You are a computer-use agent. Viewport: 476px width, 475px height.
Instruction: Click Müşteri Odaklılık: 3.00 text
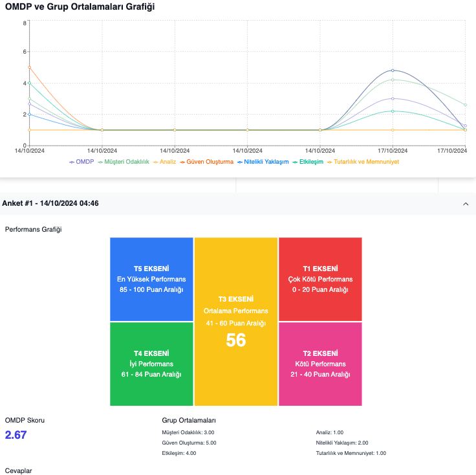pos(188,432)
